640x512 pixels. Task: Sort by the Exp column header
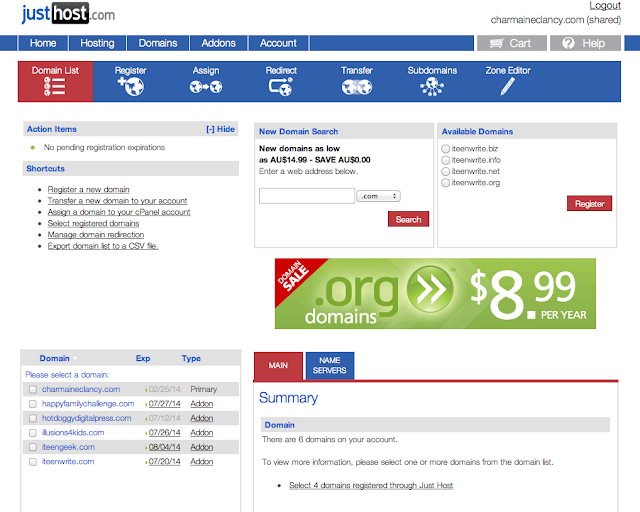pyautogui.click(x=143, y=358)
